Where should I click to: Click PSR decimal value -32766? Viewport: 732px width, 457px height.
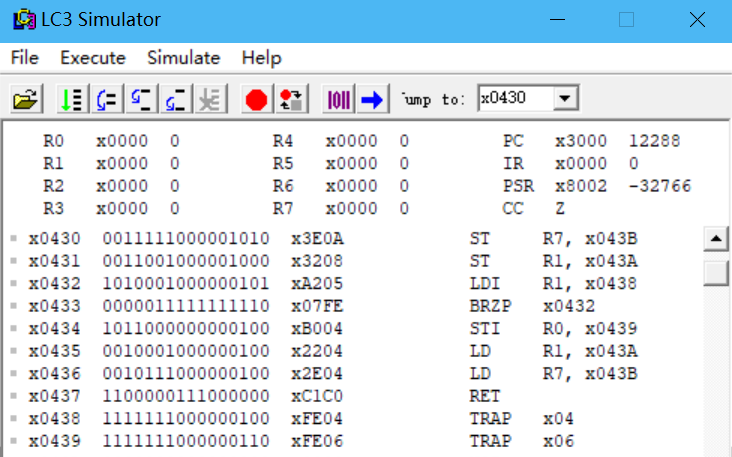[660, 186]
